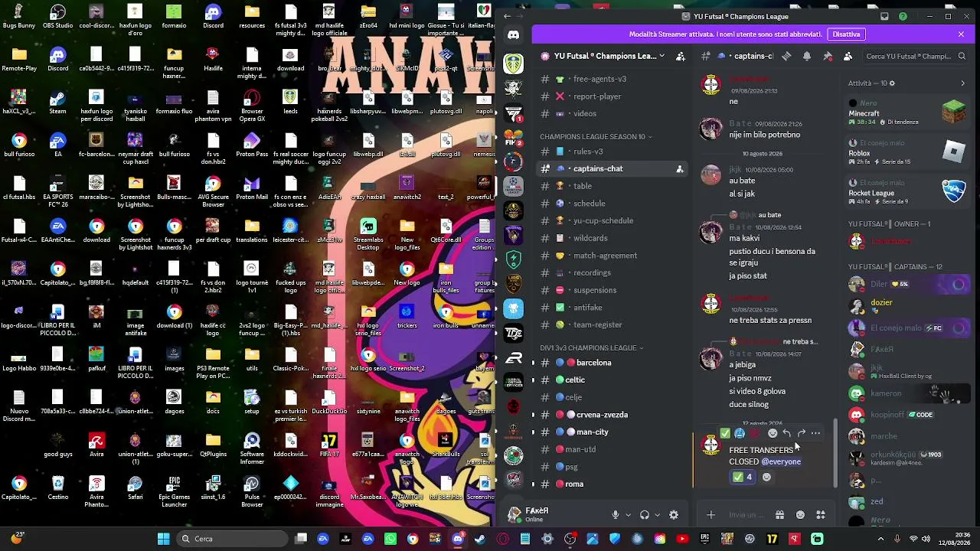Toggle the member list icon in header
This screenshot has width=980, height=551.
tap(848, 56)
